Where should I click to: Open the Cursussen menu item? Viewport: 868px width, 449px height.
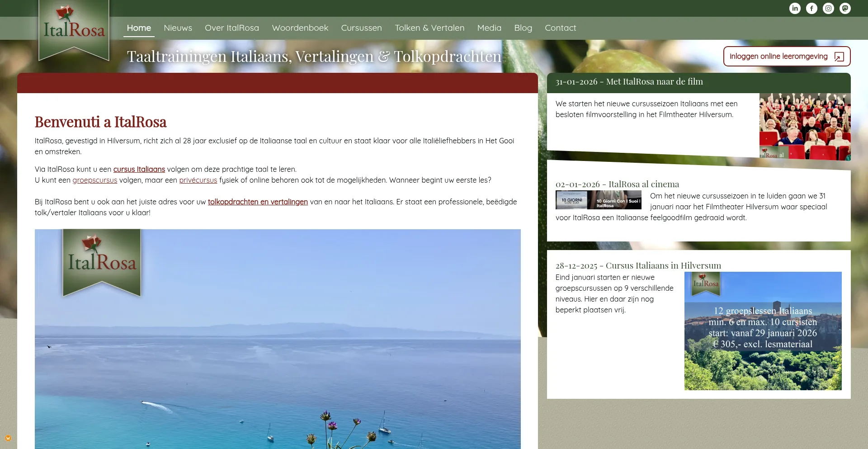pos(362,28)
